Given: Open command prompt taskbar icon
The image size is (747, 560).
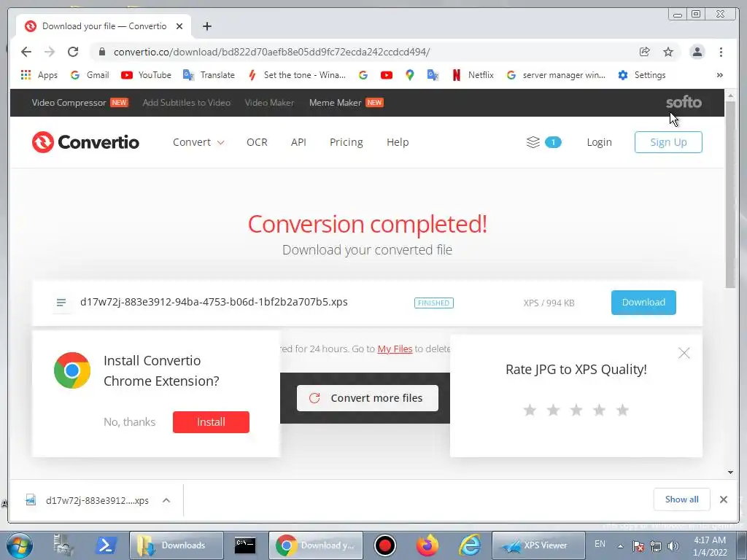Looking at the screenshot, I should [245, 545].
